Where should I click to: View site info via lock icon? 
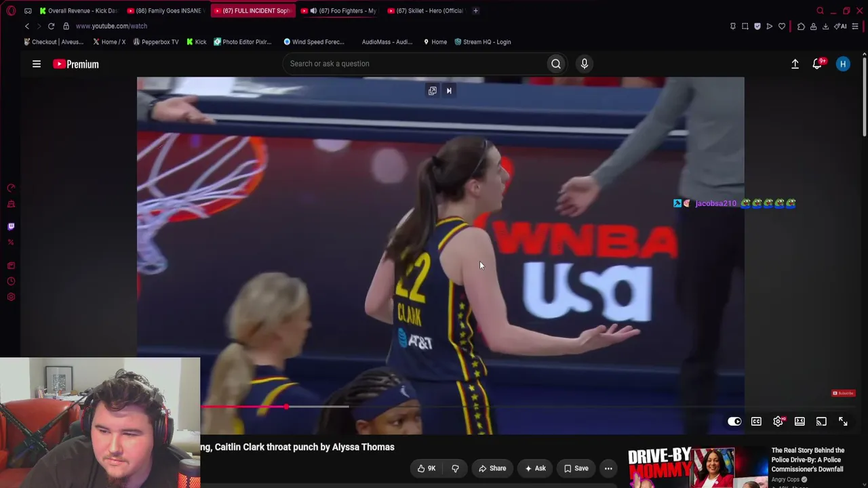pos(66,26)
